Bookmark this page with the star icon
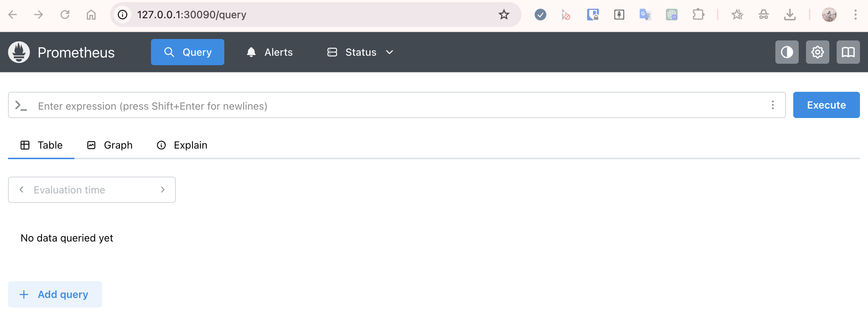The width and height of the screenshot is (868, 322). (504, 15)
